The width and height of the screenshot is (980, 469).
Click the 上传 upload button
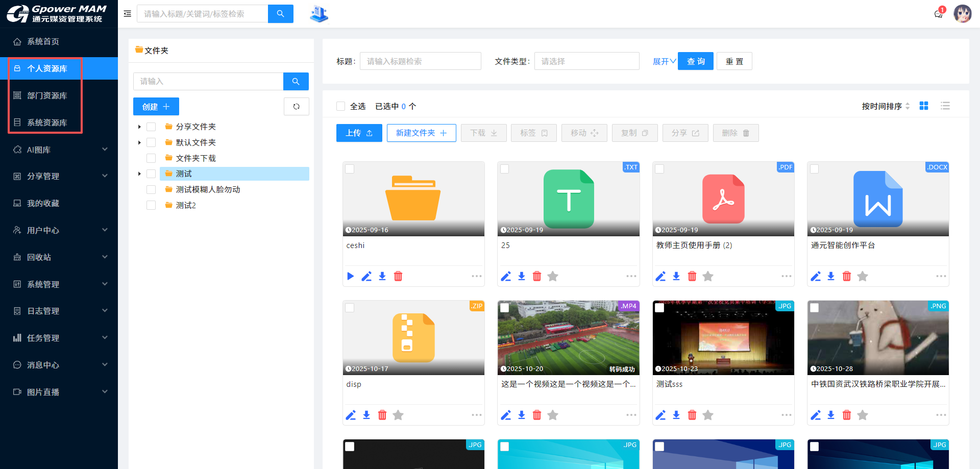[x=359, y=133]
